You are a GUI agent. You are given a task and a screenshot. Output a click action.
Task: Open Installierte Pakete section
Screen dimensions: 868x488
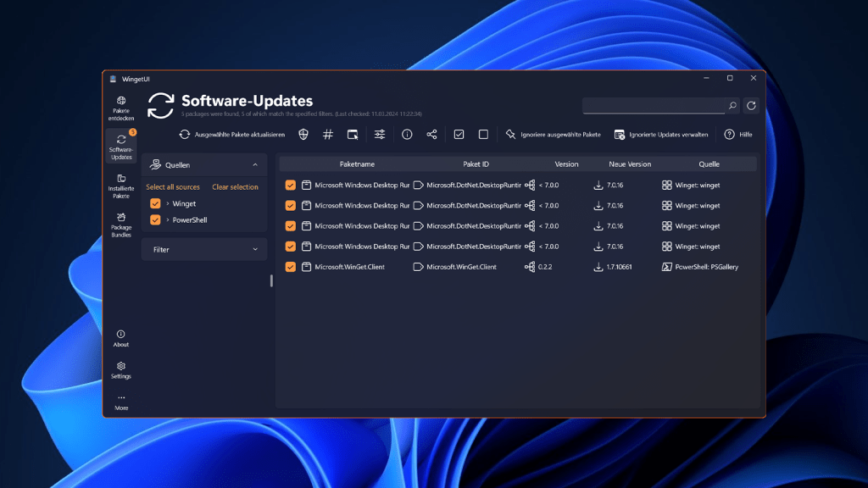[120, 186]
